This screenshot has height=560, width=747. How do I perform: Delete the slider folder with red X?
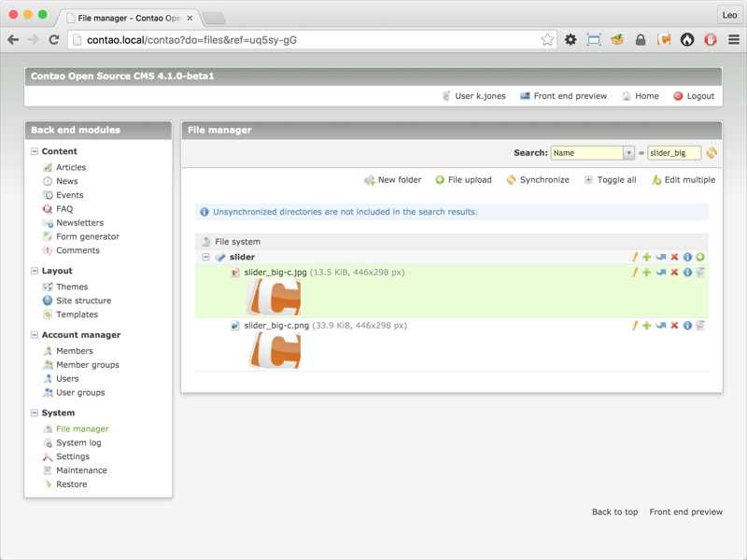coord(674,258)
